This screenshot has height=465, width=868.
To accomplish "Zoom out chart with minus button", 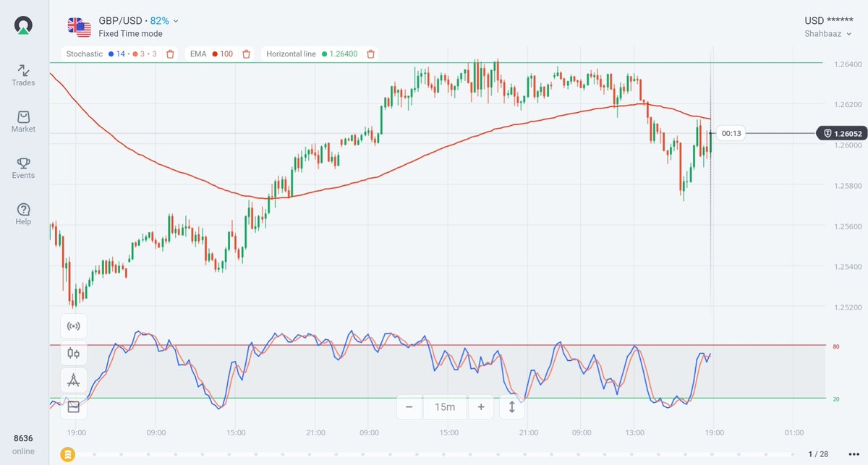I will tap(409, 407).
